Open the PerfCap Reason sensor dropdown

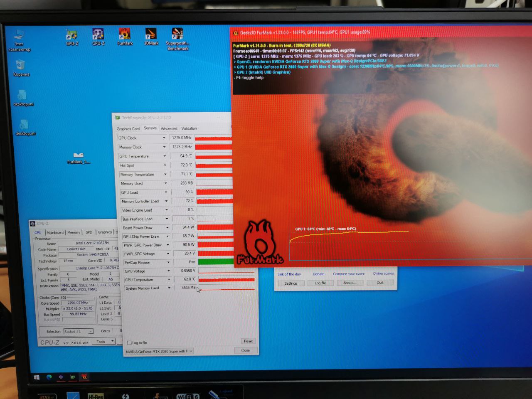coord(168,263)
